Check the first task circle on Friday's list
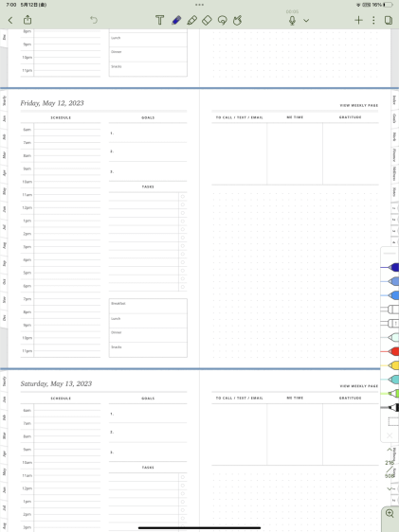The width and height of the screenshot is (399, 532). (x=183, y=197)
